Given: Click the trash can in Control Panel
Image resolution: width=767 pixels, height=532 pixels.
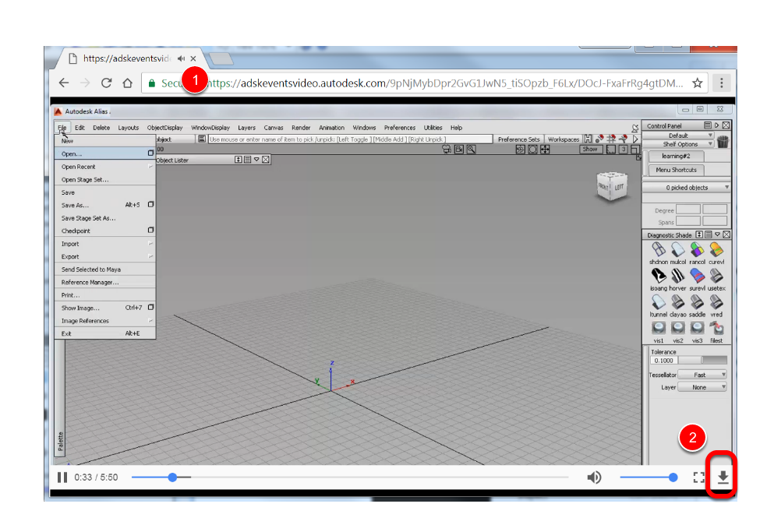Looking at the screenshot, I should coord(723,142).
